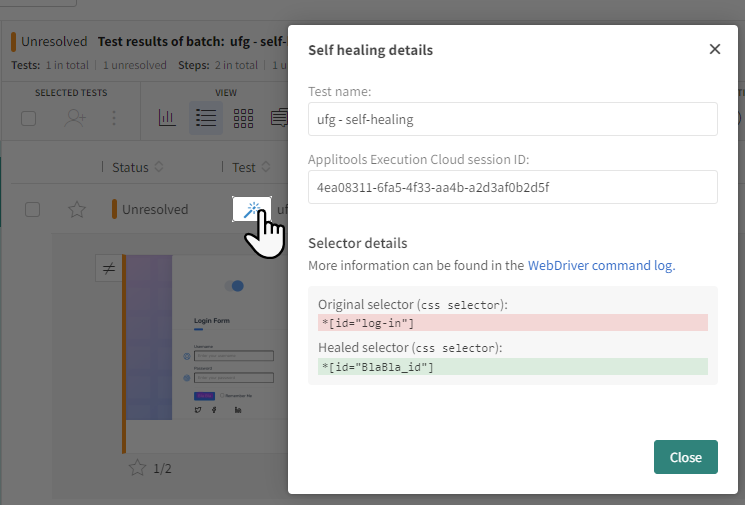Click the Test name input field
Viewport: 745px width, 505px height.
pyautogui.click(x=512, y=119)
